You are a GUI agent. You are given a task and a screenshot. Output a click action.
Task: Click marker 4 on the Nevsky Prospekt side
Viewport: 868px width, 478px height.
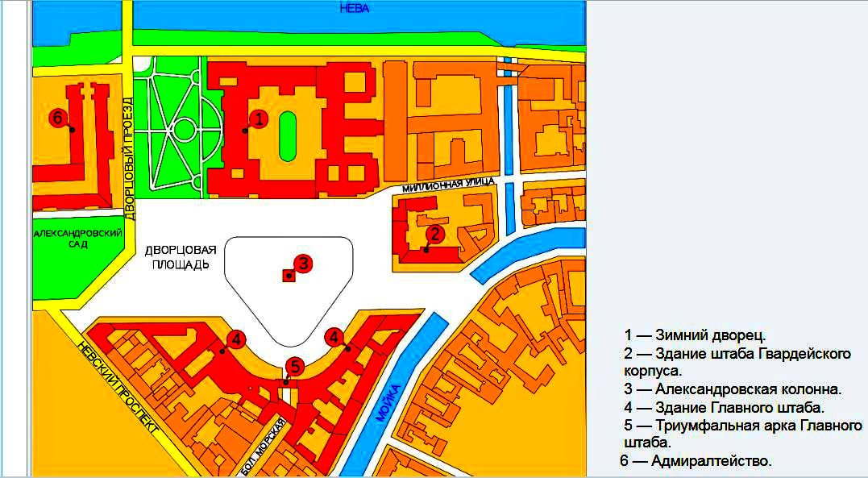click(236, 339)
